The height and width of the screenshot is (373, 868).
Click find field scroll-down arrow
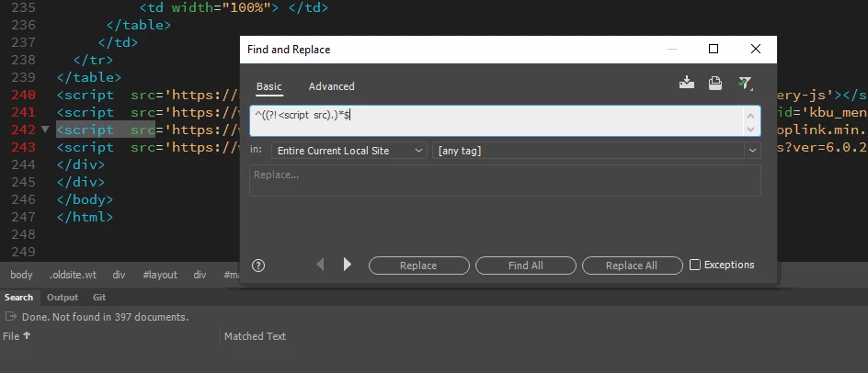click(x=750, y=129)
